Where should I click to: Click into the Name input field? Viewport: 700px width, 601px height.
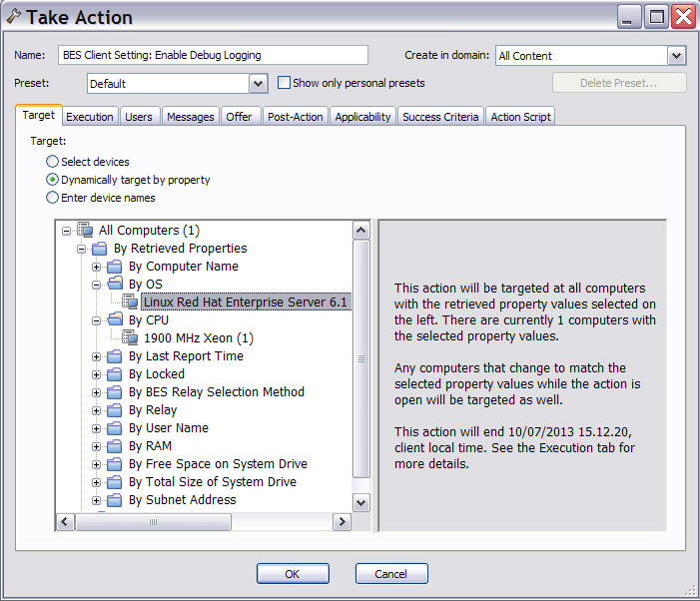213,55
